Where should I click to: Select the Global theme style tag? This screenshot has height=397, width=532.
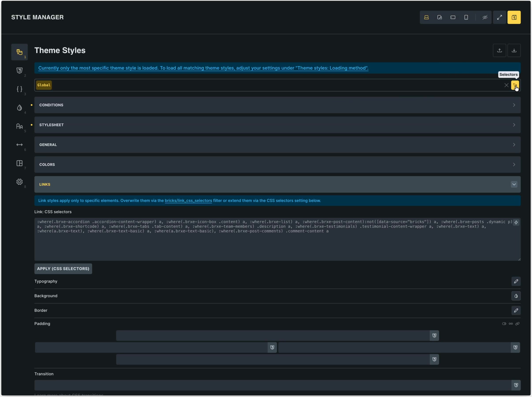click(44, 85)
